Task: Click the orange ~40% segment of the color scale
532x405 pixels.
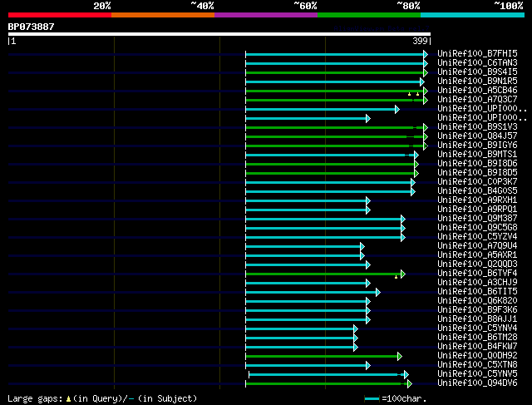Action: coord(163,15)
